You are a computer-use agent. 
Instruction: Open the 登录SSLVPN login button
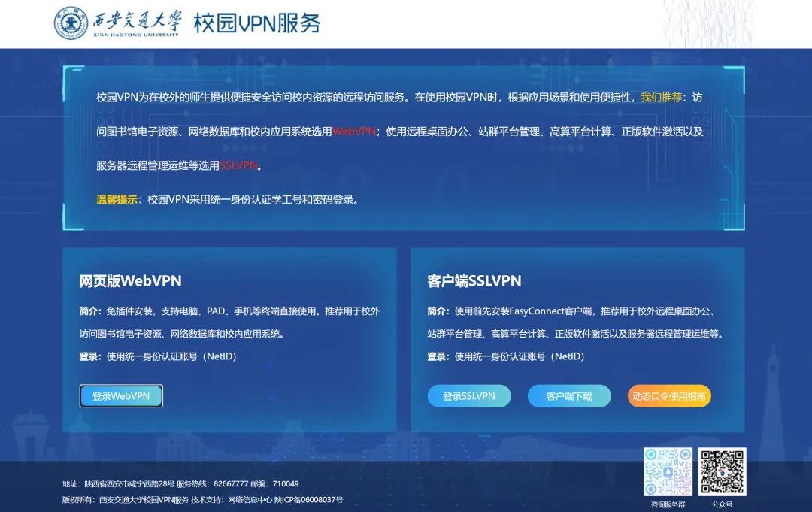click(x=469, y=396)
